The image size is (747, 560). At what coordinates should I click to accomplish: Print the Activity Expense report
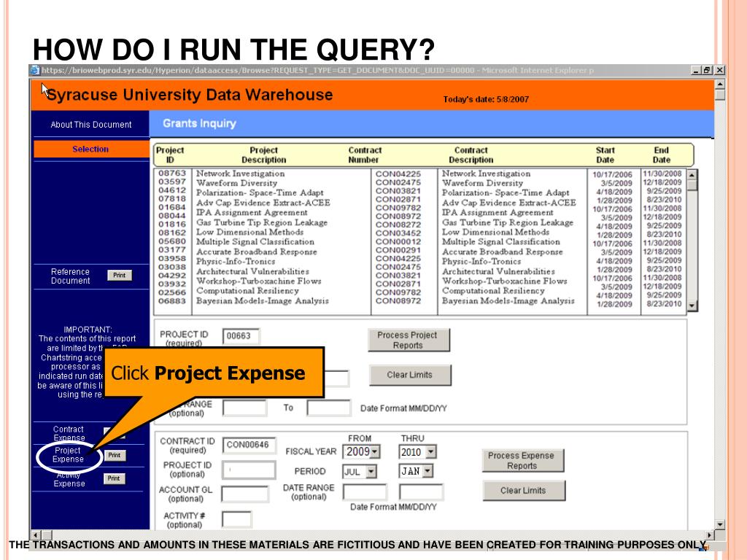114,478
